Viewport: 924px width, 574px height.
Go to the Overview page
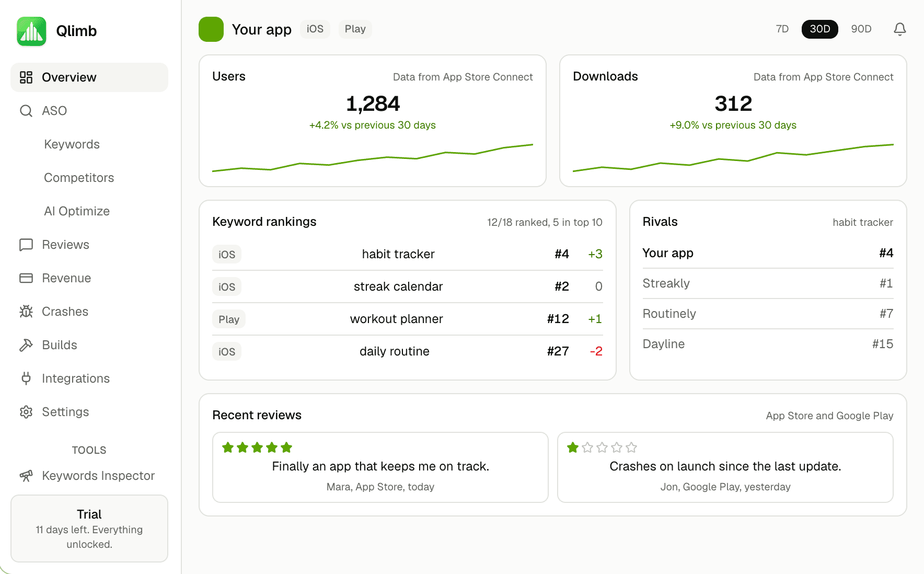[89, 77]
